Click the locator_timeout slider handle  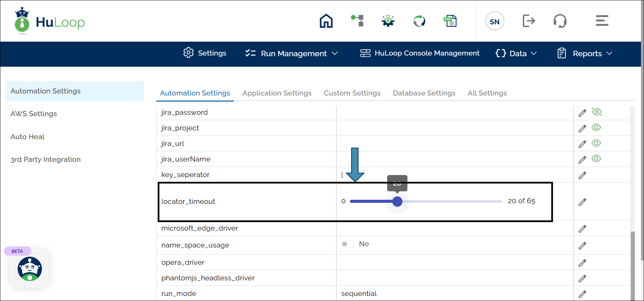click(397, 201)
